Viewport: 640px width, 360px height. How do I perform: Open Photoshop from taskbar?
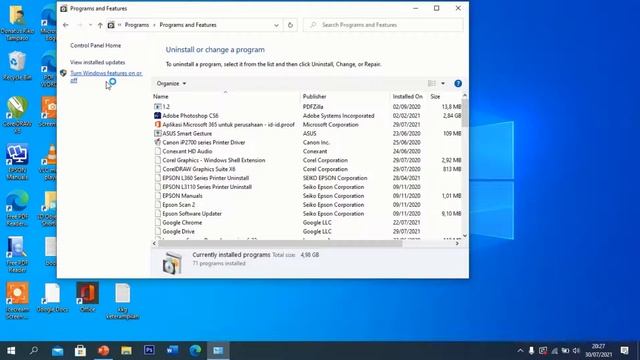coord(149,350)
